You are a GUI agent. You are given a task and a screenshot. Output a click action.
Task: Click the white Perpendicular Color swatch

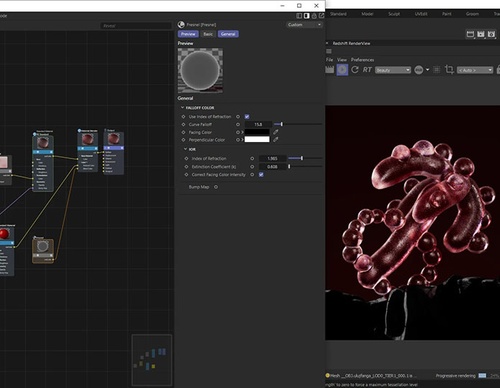coord(257,140)
